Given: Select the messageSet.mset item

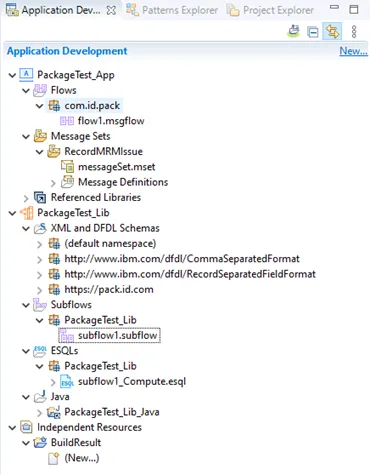Looking at the screenshot, I should 117,167.
